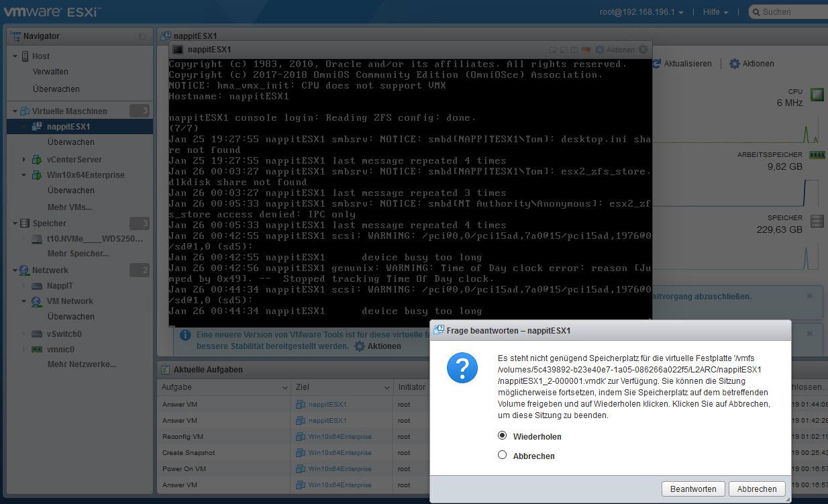
Task: Collapse the VM Network tree node
Action: 24,301
